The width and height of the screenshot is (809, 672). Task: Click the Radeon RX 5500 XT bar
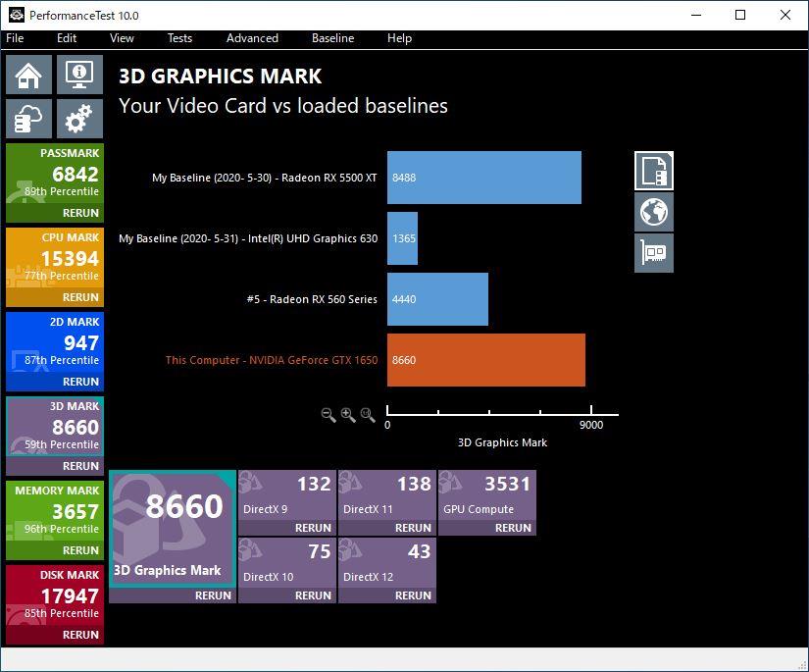(484, 178)
